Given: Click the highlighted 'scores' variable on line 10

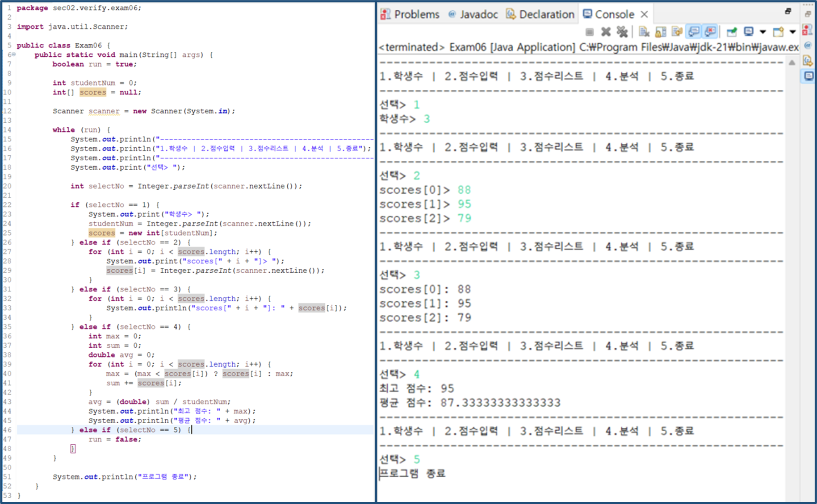Looking at the screenshot, I should [x=93, y=92].
